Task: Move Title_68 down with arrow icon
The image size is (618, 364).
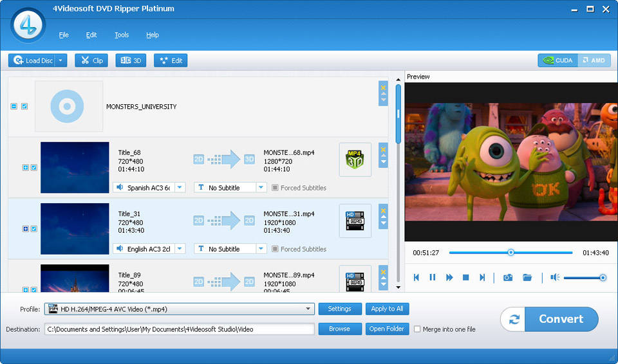Action: (383, 161)
